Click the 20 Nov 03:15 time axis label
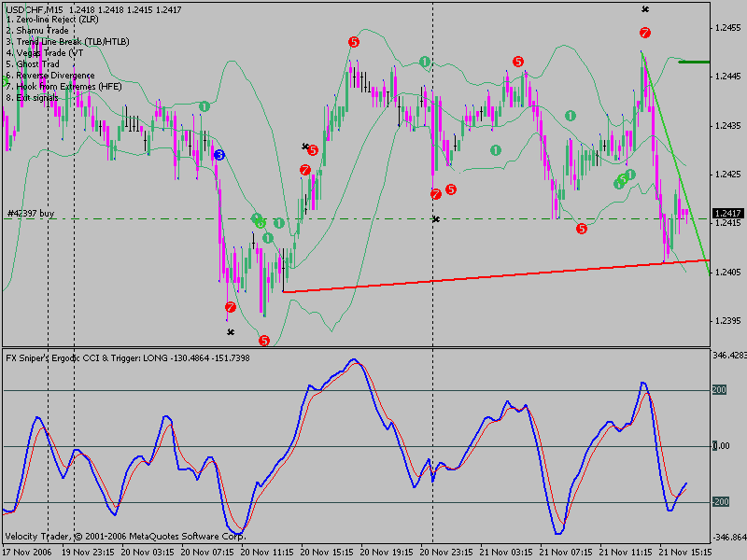Viewport: 747px width, 560px height. pyautogui.click(x=148, y=553)
